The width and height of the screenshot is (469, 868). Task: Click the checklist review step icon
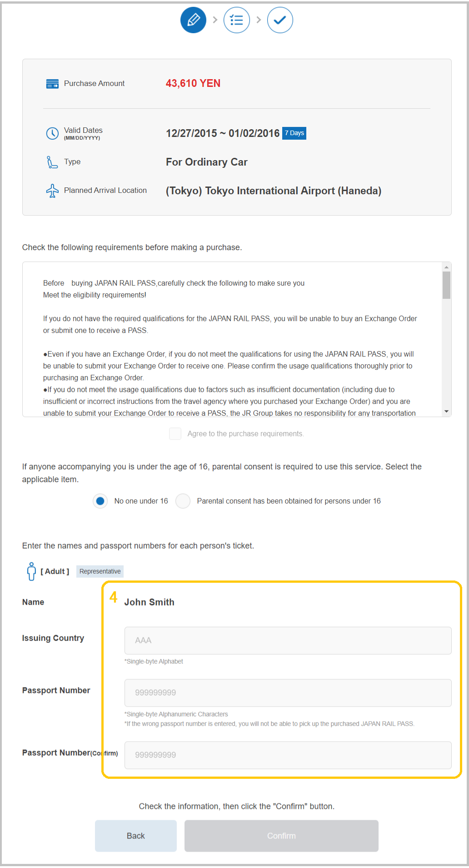tap(237, 20)
